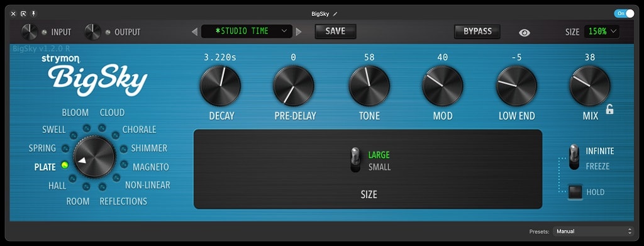The image size is (644, 246).
Task: Toggle the plugin On switch
Action: [x=624, y=14]
